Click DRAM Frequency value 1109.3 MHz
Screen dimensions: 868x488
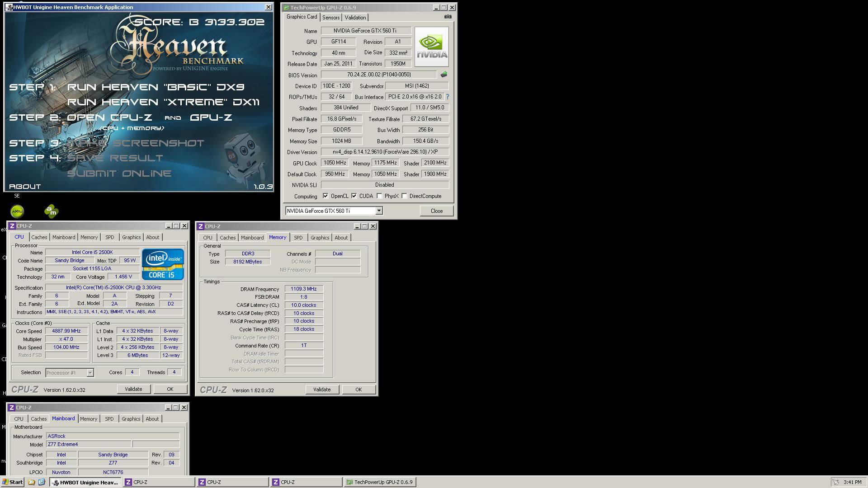(304, 289)
